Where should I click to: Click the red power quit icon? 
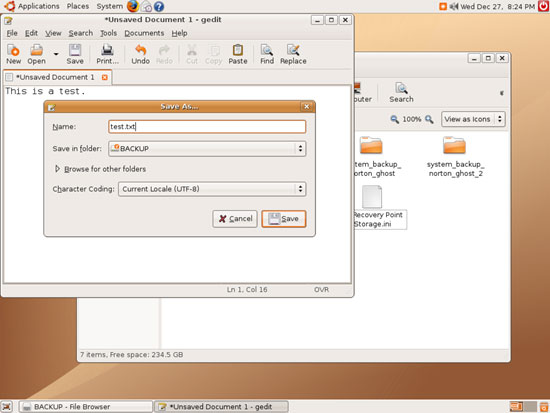click(x=543, y=6)
